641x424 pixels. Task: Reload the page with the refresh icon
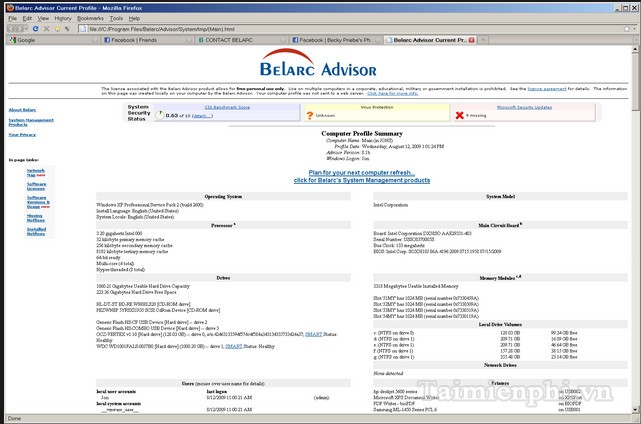click(36, 29)
